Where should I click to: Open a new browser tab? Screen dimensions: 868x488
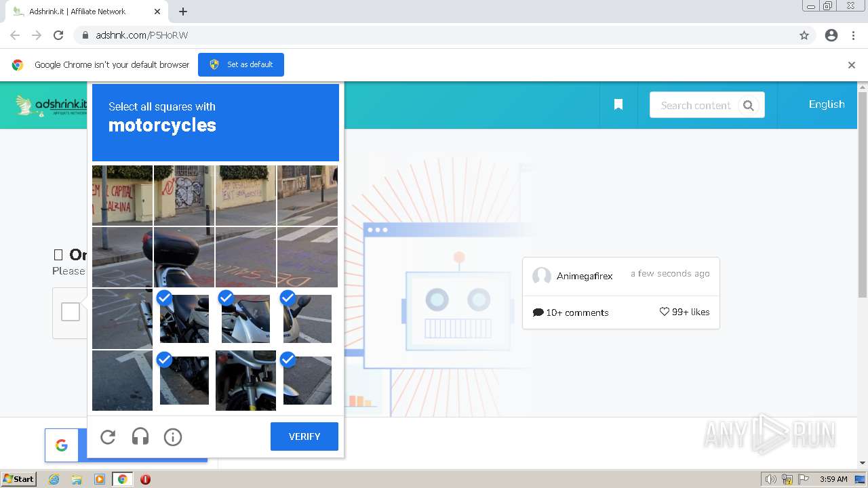[x=183, y=12]
